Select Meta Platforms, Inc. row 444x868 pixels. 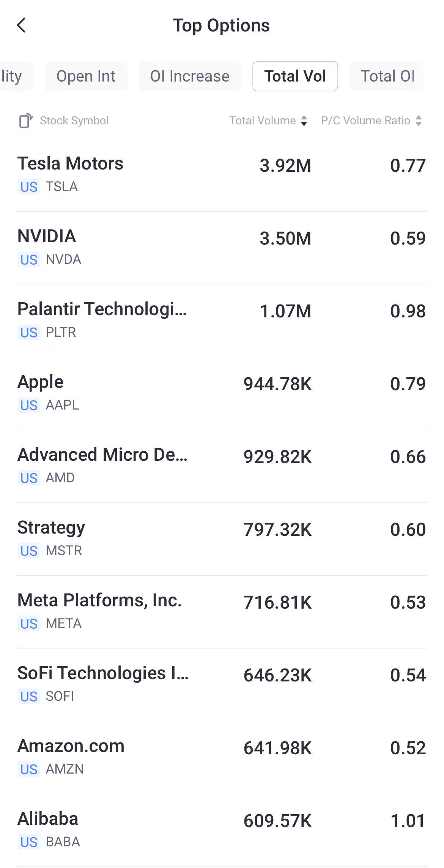pos(222,611)
